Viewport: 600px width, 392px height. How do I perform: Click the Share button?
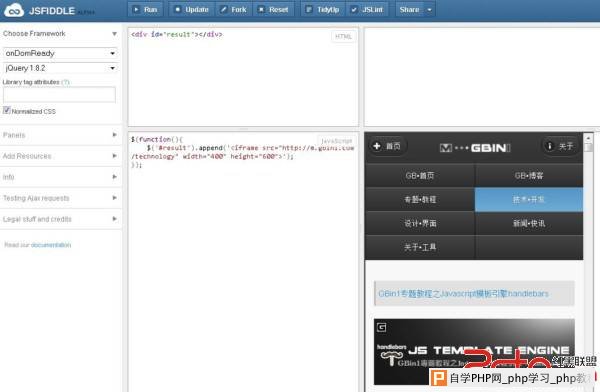click(409, 10)
